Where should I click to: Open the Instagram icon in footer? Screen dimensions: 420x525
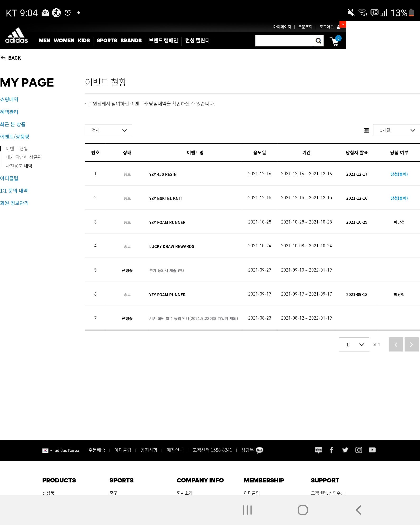[x=359, y=450]
